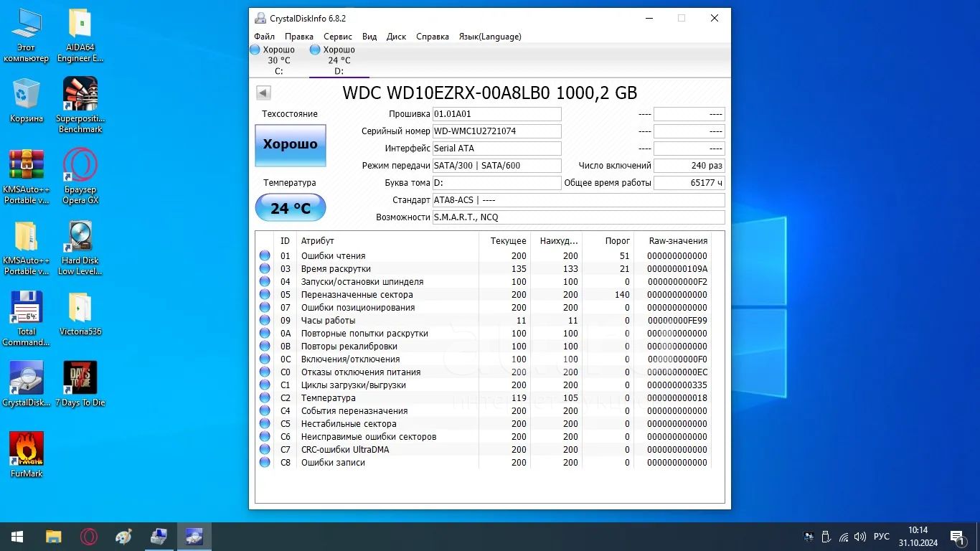Launch Hard Disk Low Level Format shortcut

coord(80,248)
